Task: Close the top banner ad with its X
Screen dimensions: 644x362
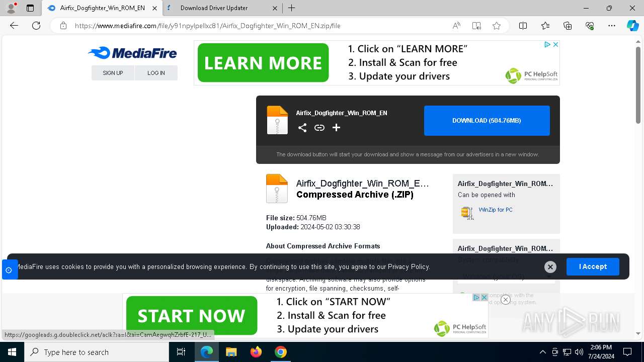Action: click(x=555, y=45)
